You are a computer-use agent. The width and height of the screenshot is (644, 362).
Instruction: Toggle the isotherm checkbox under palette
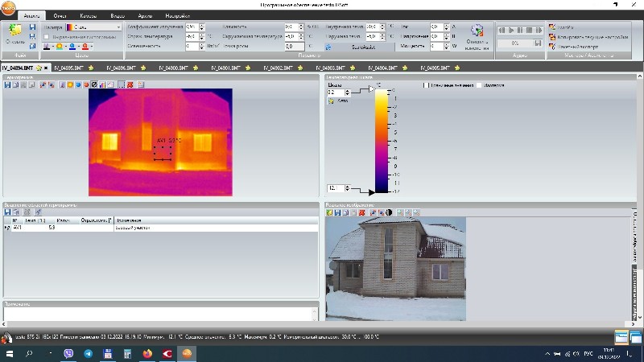tap(47, 37)
